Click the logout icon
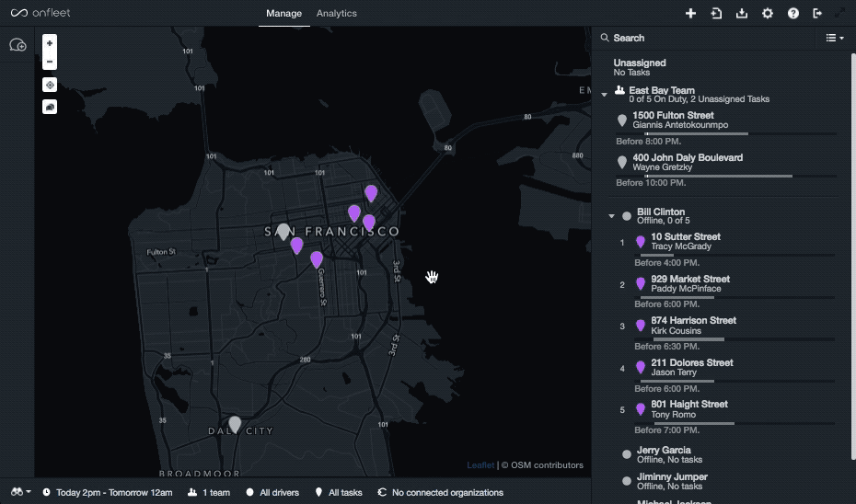The image size is (856, 504). point(817,13)
